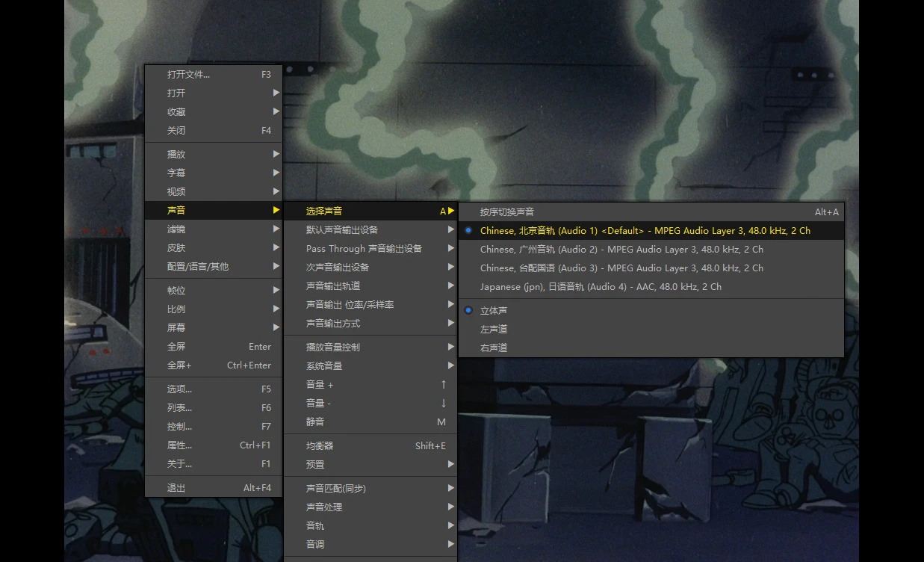
Task: Choose 关闭 in the main menu
Action: point(214,131)
